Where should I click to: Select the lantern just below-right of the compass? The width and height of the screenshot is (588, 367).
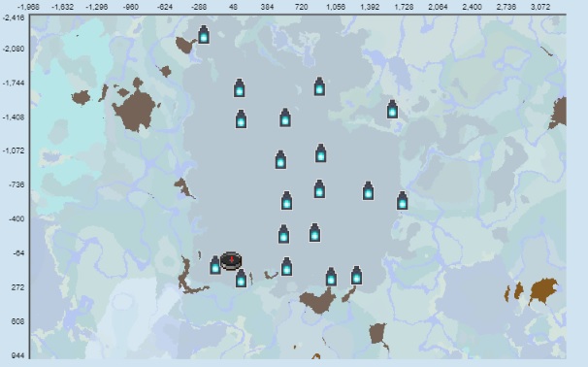(241, 279)
